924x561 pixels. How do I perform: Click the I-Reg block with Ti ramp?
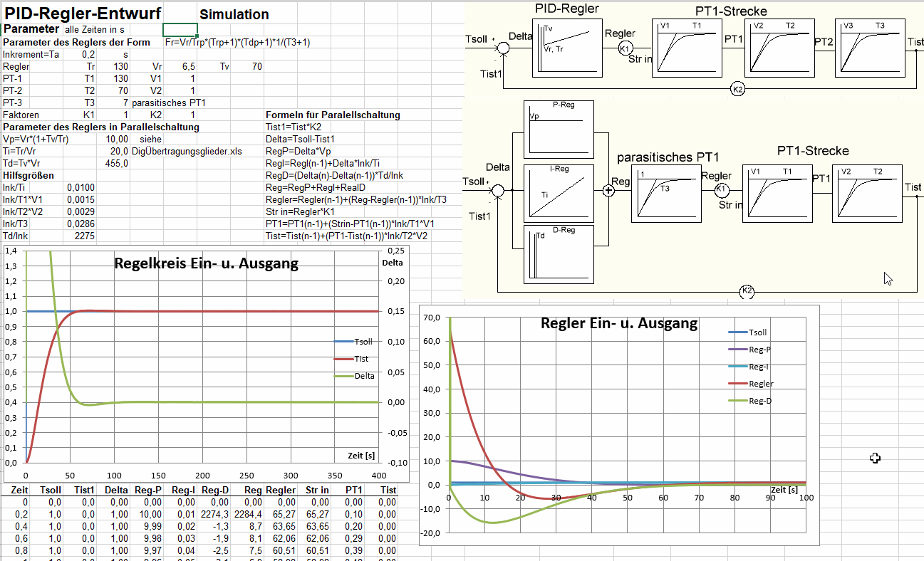pos(559,192)
